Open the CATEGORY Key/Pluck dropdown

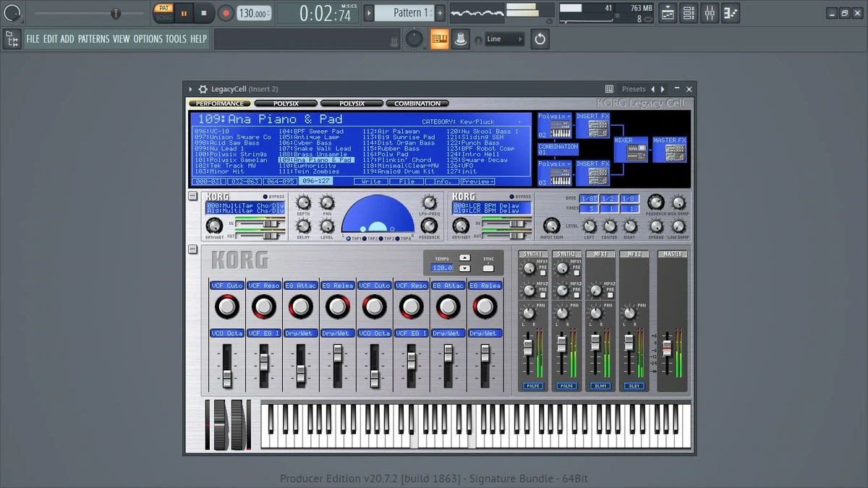(x=473, y=121)
